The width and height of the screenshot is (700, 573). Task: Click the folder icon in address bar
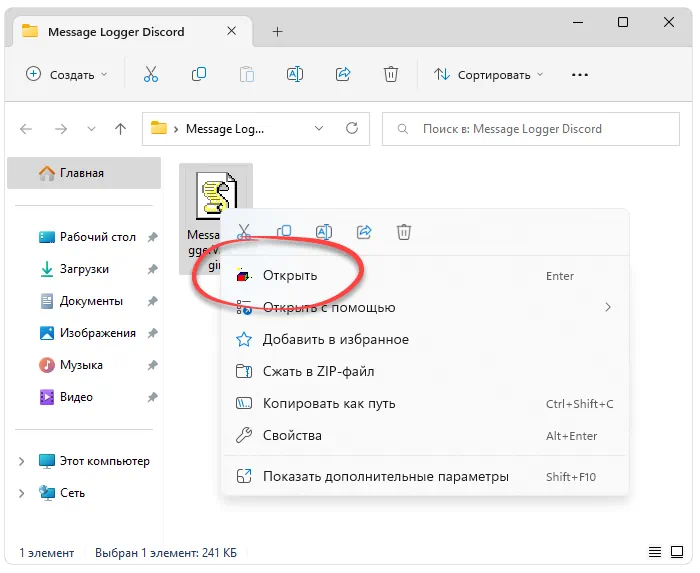pos(158,129)
